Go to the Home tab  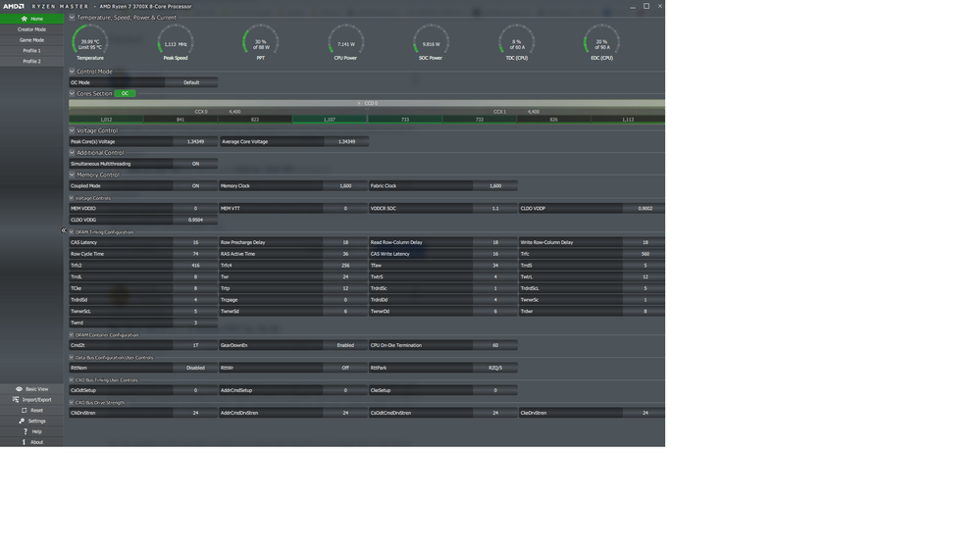click(x=31, y=19)
